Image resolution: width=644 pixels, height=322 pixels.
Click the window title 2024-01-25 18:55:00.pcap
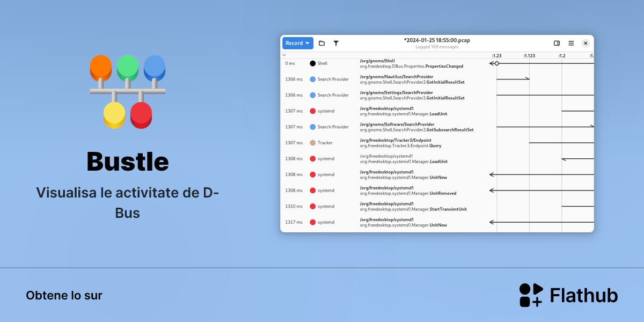tap(437, 40)
